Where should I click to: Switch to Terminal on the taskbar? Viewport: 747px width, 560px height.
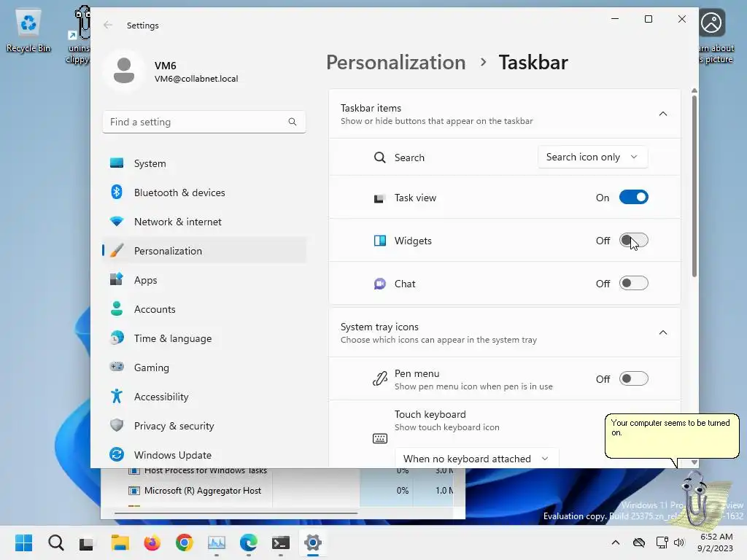point(281,542)
